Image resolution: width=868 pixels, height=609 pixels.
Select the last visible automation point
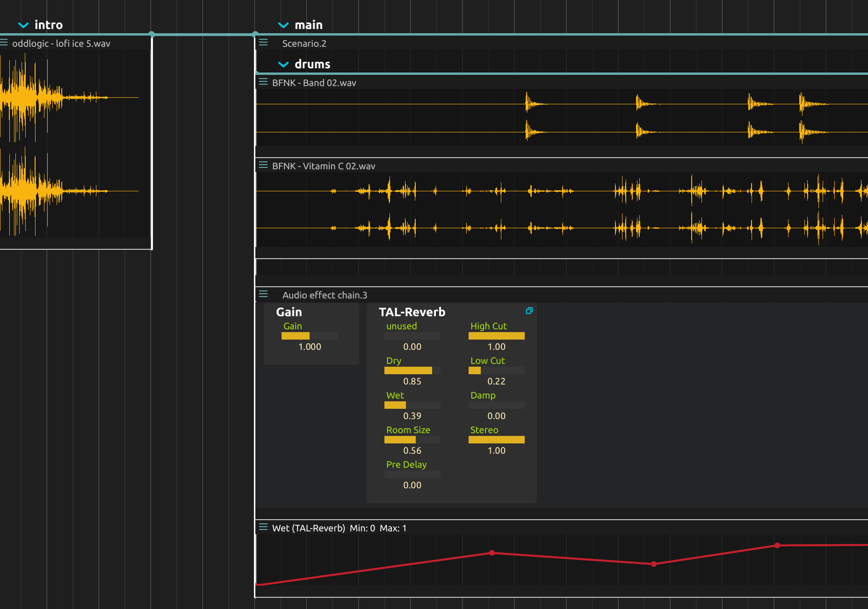point(777,545)
